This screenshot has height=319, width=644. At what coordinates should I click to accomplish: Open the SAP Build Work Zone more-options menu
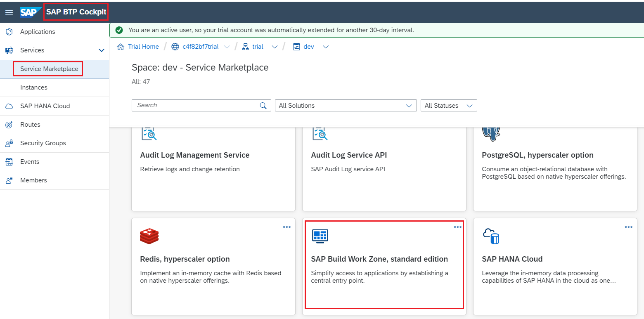coord(458,227)
